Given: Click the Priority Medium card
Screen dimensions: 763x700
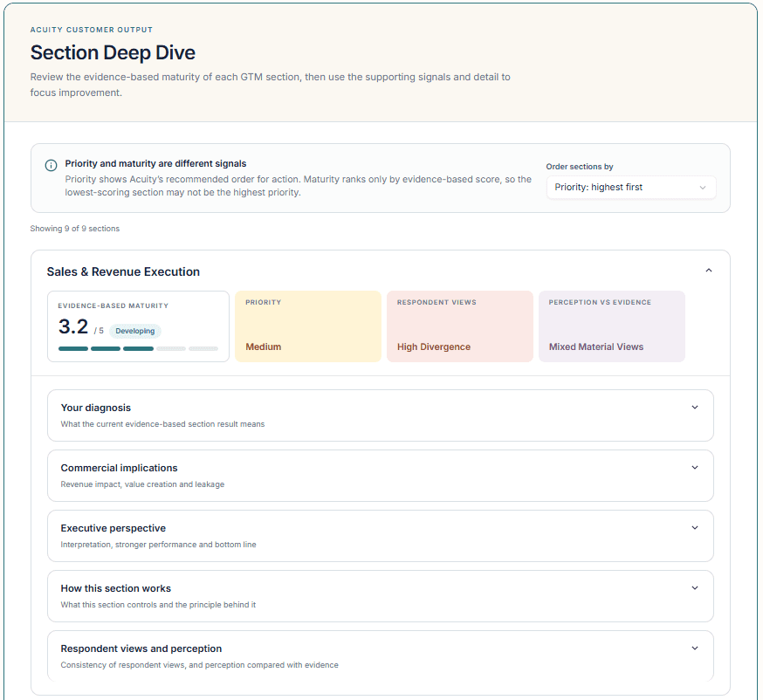Looking at the screenshot, I should pyautogui.click(x=308, y=326).
